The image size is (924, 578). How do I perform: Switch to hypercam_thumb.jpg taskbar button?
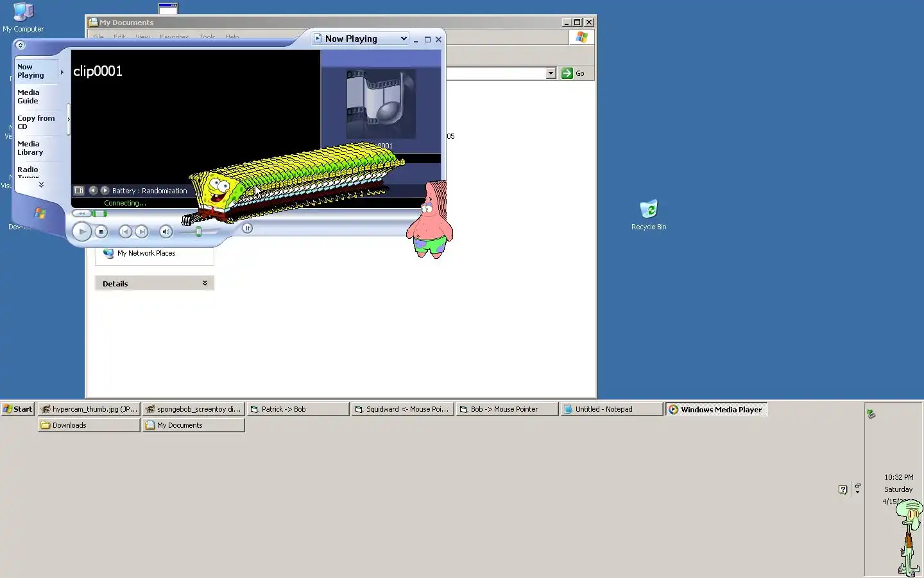click(89, 409)
